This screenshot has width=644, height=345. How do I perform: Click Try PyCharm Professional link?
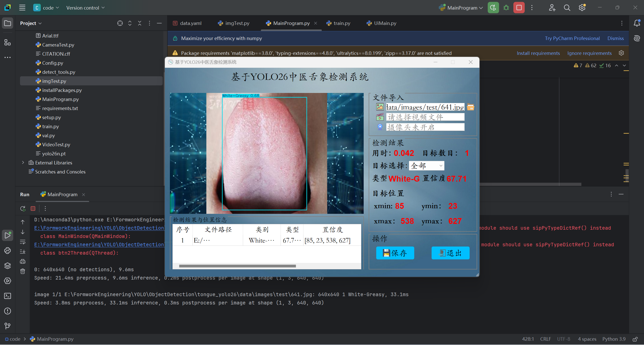point(572,38)
